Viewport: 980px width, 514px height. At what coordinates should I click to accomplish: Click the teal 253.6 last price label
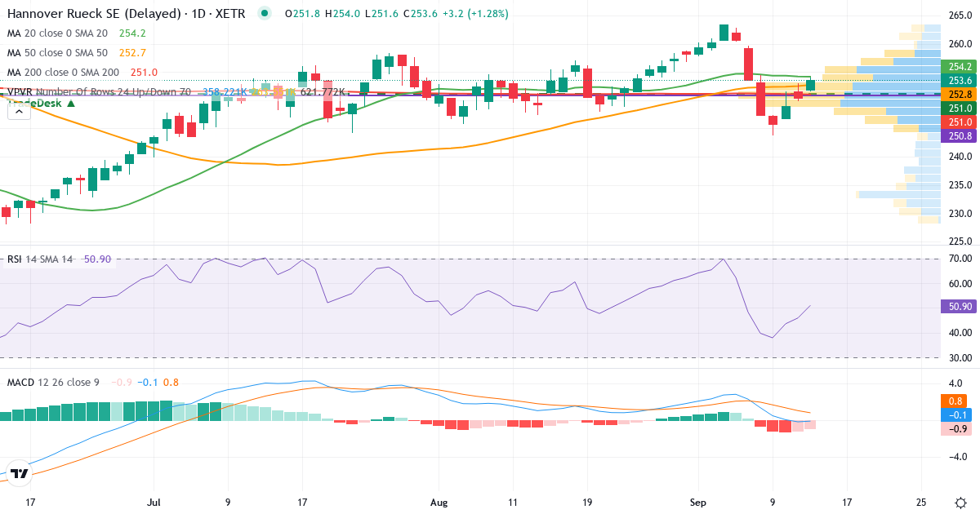click(958, 80)
